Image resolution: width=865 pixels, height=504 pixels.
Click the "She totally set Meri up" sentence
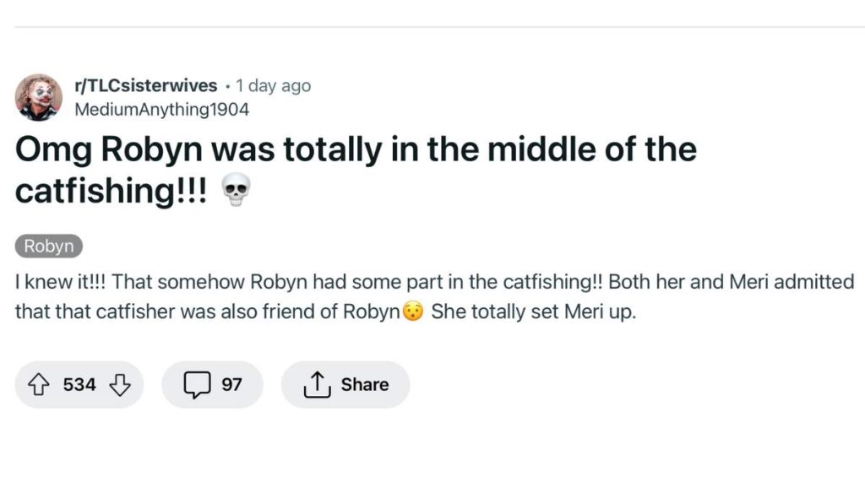coord(533,312)
